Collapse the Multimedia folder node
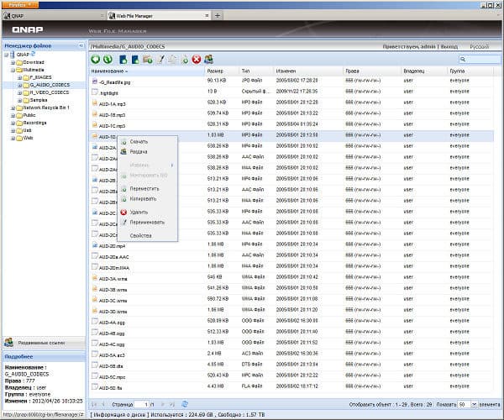Viewport: 504px width, 420px height. (x=13, y=70)
